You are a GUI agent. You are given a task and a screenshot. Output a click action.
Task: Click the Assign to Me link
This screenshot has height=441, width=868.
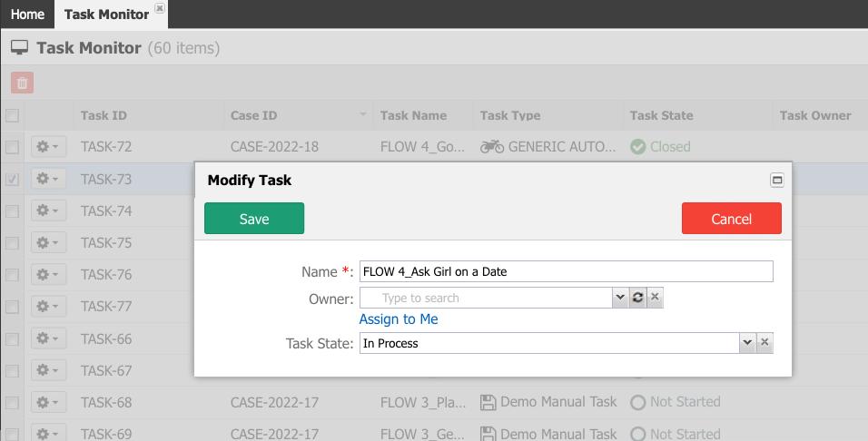pos(399,319)
